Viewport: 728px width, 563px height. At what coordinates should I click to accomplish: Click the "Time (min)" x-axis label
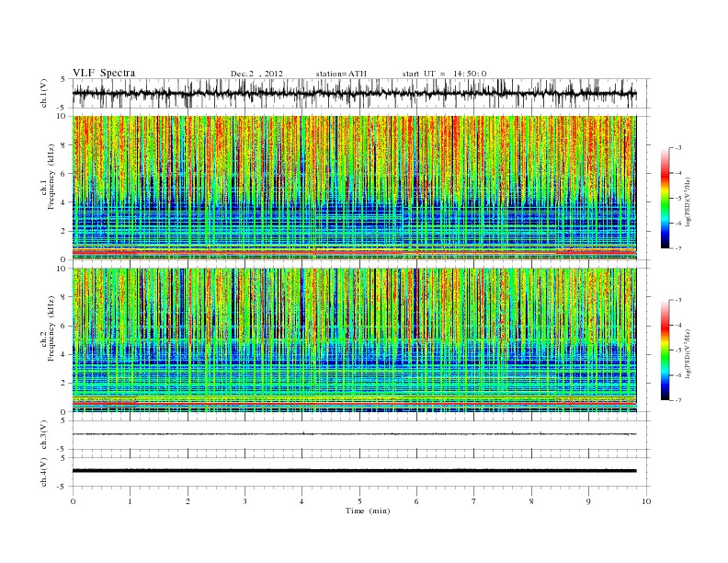pyautogui.click(x=368, y=511)
